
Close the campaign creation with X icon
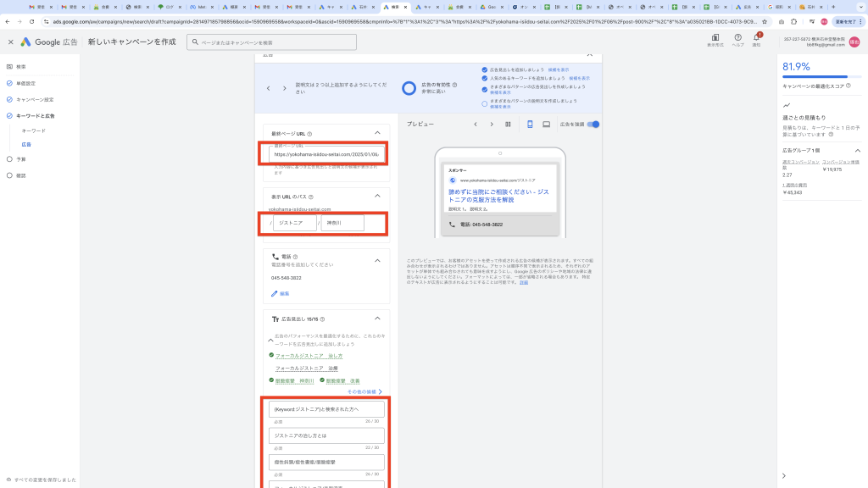tap(10, 42)
